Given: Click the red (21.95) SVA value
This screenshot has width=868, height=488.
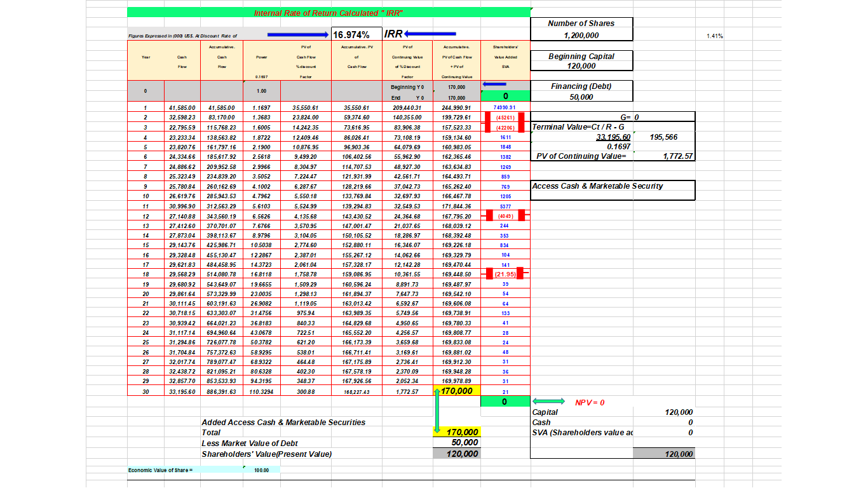Looking at the screenshot, I should pos(505,274).
